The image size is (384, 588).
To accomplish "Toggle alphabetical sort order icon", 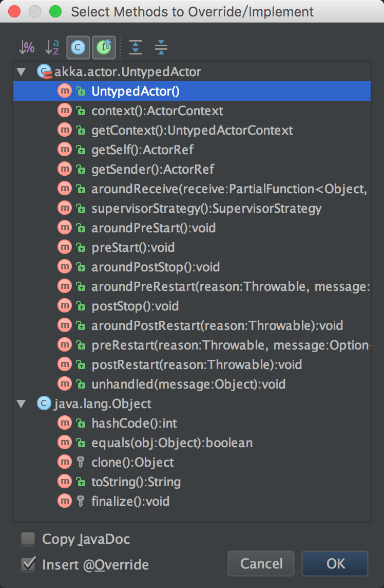I will click(x=52, y=48).
